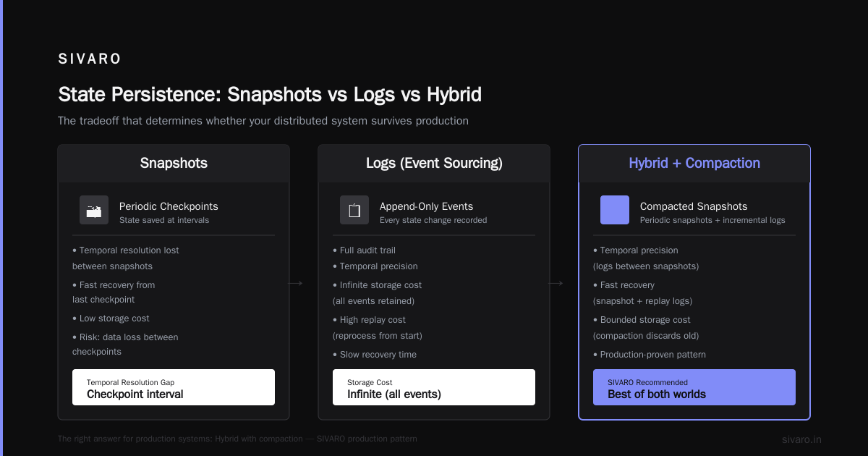The width and height of the screenshot is (868, 456).
Task: Open the sivaro.in link
Action: (801, 439)
